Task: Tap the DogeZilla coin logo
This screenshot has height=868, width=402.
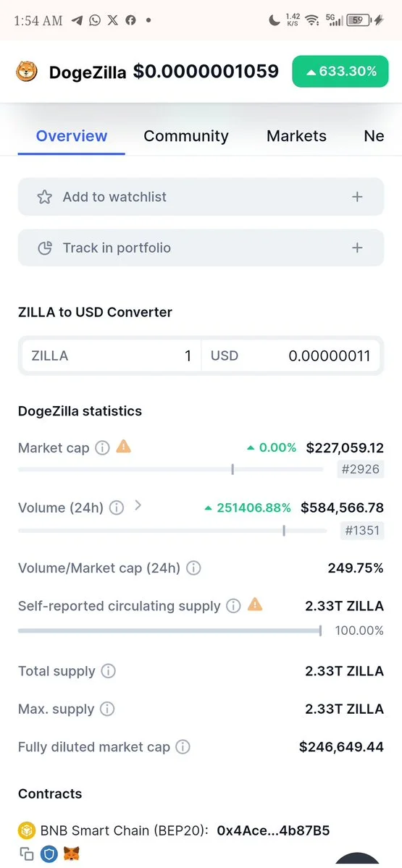Action: click(27, 72)
